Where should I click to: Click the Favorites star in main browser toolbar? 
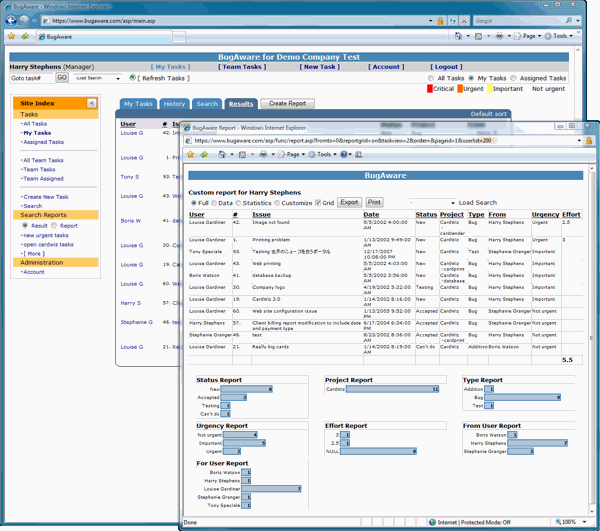[x=11, y=36]
